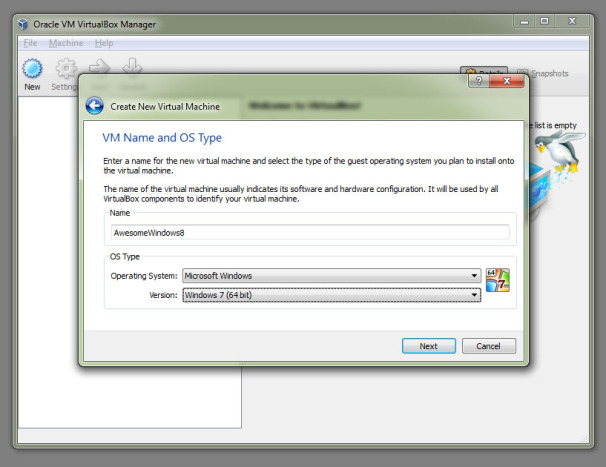The image size is (606, 467).
Task: Click the Name field containing AwesomeWindows8
Action: coord(310,232)
